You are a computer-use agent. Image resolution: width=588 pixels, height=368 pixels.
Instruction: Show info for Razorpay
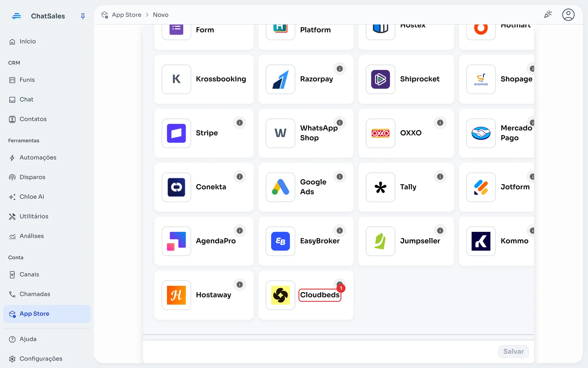click(340, 69)
